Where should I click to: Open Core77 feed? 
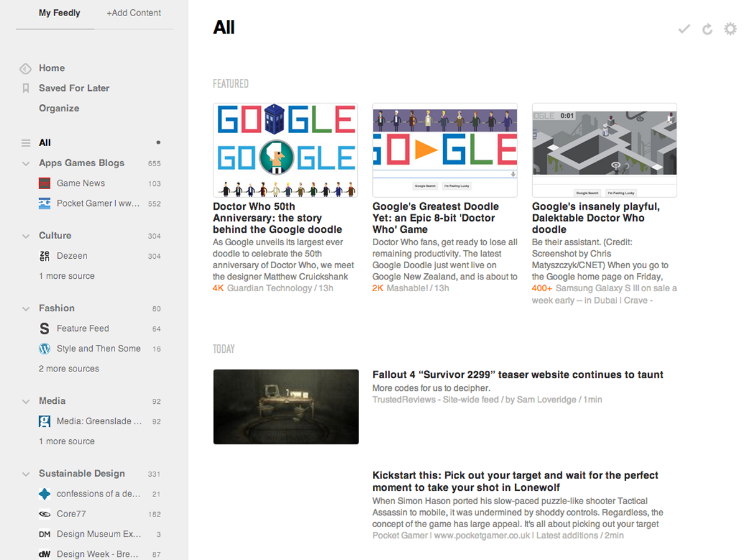[71, 514]
